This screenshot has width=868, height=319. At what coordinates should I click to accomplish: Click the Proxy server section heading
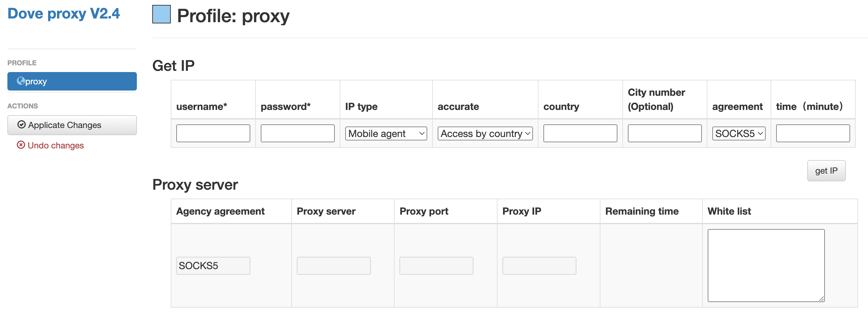point(195,185)
